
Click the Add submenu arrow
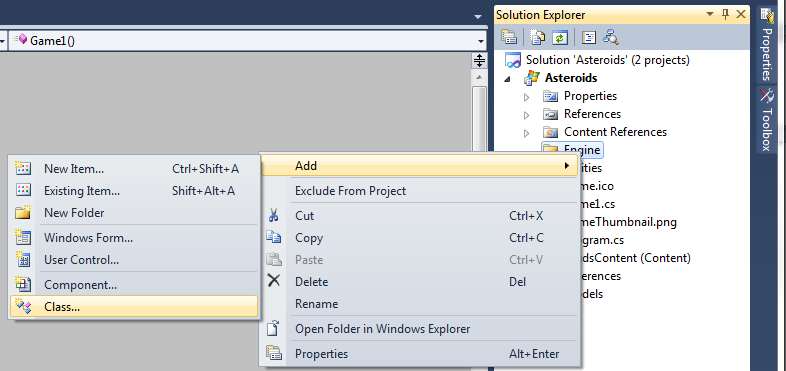pyautogui.click(x=567, y=165)
